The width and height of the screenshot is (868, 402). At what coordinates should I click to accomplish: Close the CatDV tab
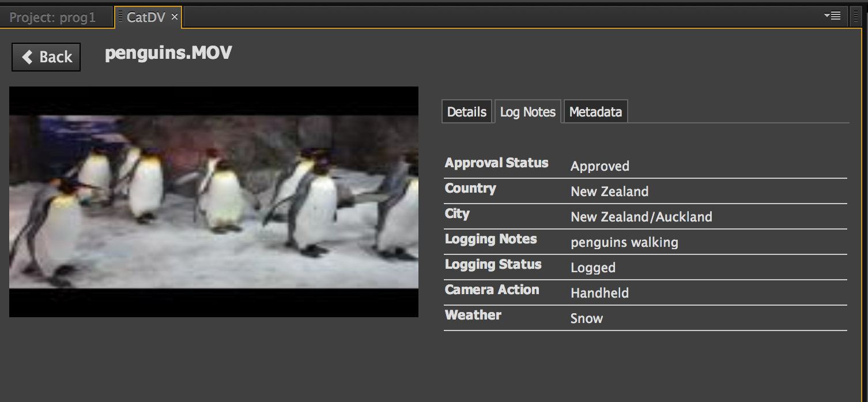pos(175,17)
